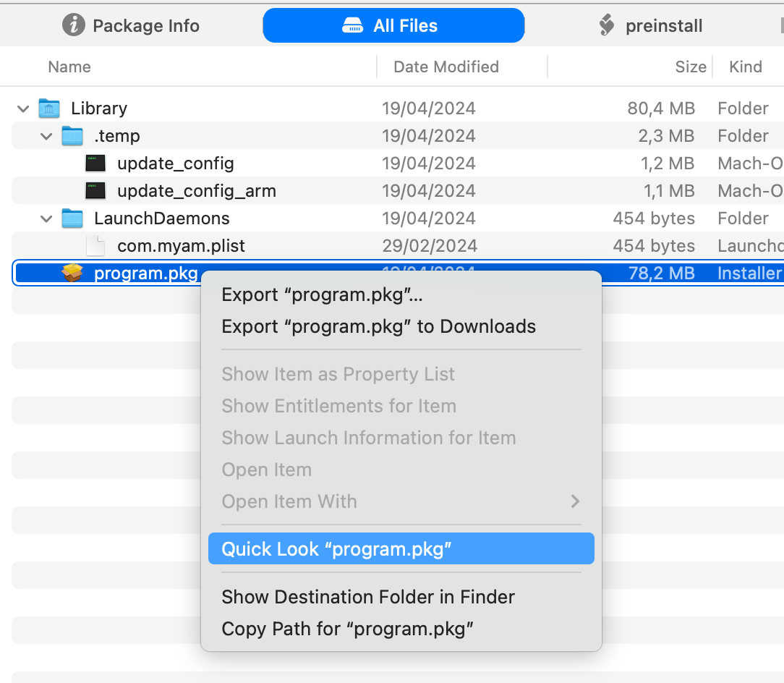The image size is (784, 683).
Task: Click the program.pkg installer package icon
Action: (72, 273)
